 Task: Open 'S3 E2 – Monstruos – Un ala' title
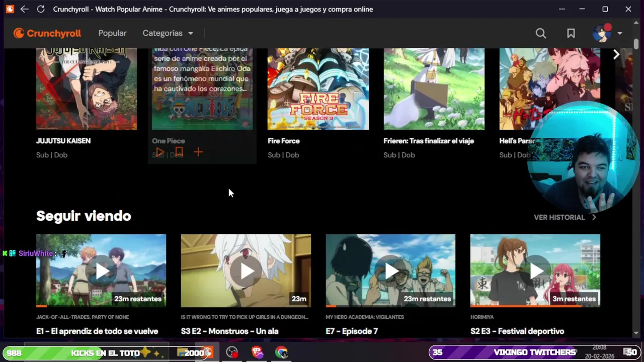[229, 331]
